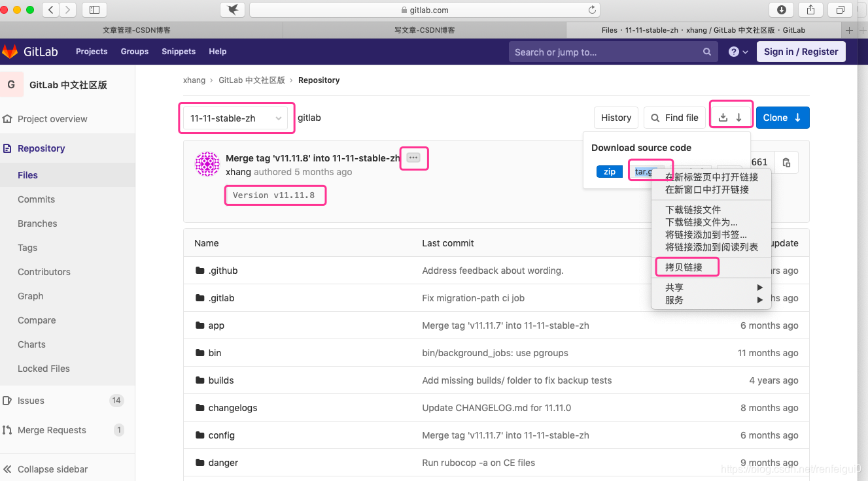This screenshot has height=481, width=868.
Task: Click the download source code icon button
Action: point(731,118)
